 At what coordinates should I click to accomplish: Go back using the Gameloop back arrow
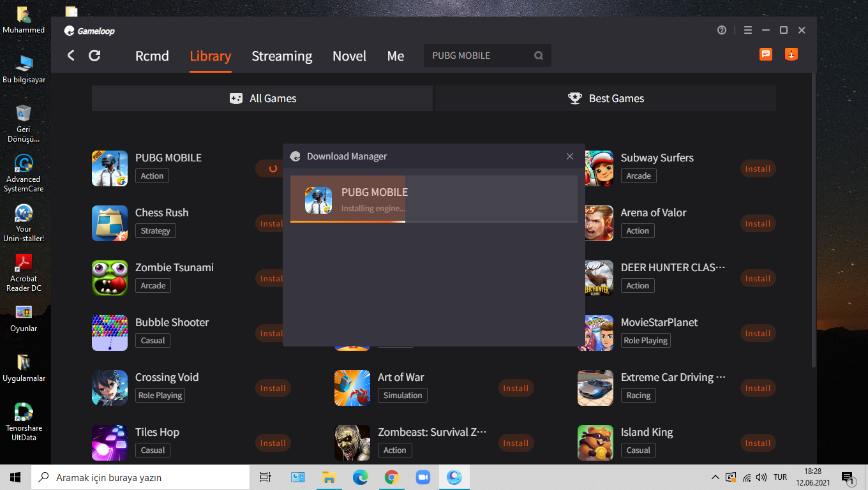click(x=71, y=56)
